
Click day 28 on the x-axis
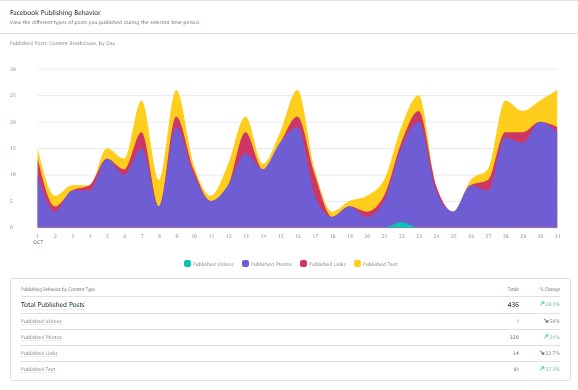[506, 236]
